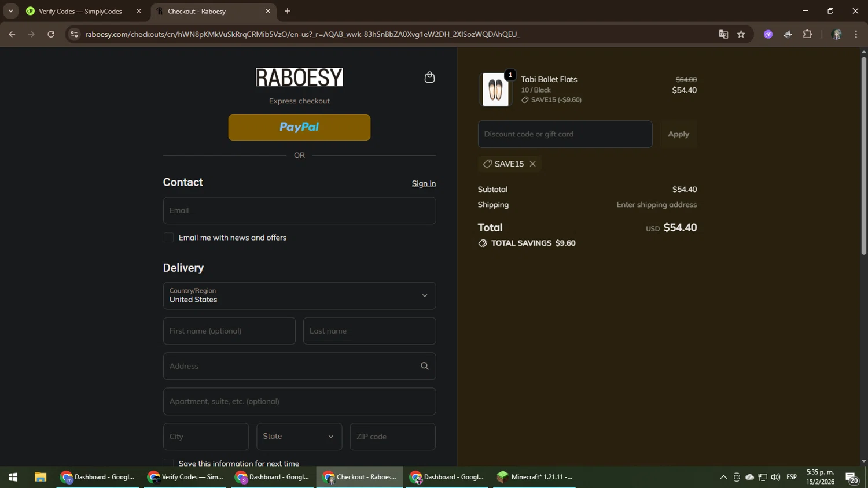This screenshot has width=868, height=488.
Task: Open network icon in system tray
Action: point(763,477)
